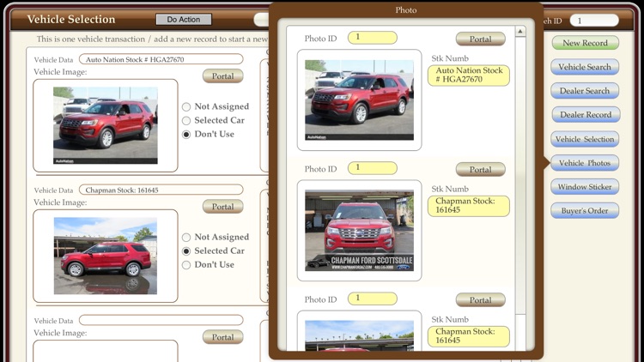The image size is (644, 362).
Task: Click Photo ID field in third photo row
Action: click(x=373, y=299)
